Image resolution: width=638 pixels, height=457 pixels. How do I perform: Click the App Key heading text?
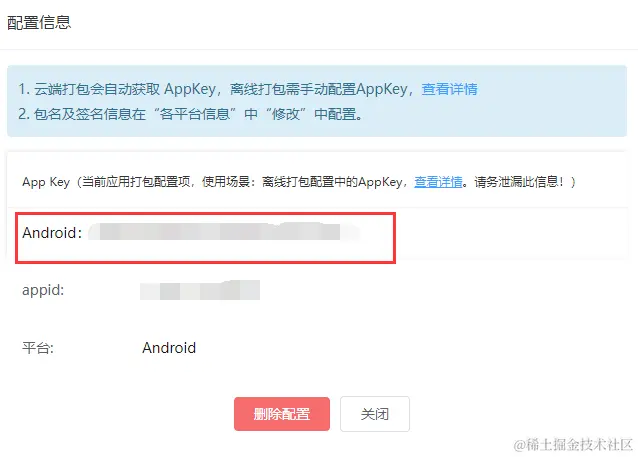pos(46,182)
